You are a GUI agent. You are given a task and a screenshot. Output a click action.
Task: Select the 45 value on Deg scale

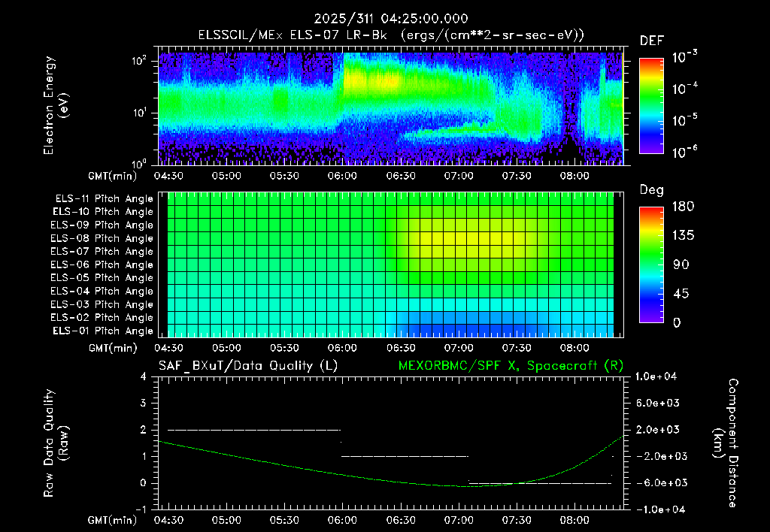(680, 294)
